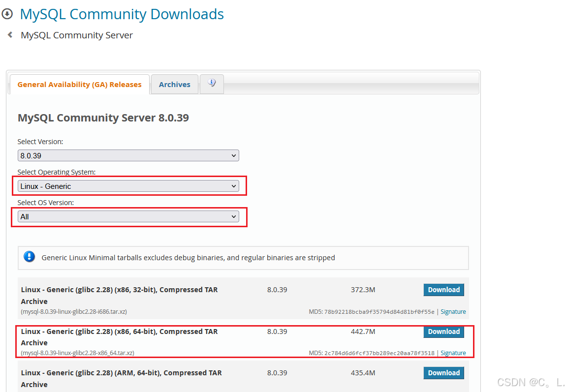Click the x86, 64-bit Compressed TAR Archive title

pos(119,337)
